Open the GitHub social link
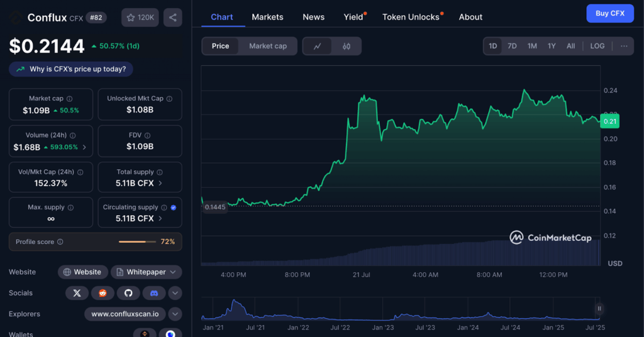This screenshot has height=337, width=644. point(128,293)
